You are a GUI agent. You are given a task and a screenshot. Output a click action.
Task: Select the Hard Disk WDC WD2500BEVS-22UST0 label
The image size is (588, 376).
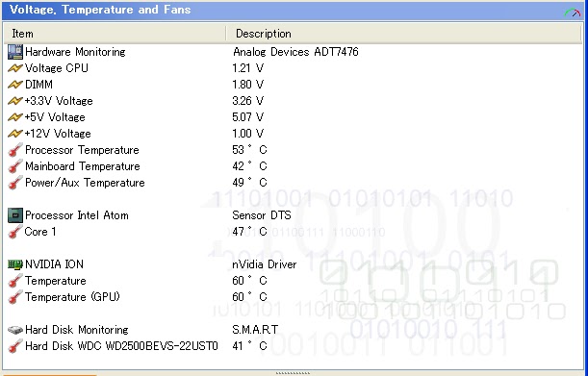click(121, 346)
